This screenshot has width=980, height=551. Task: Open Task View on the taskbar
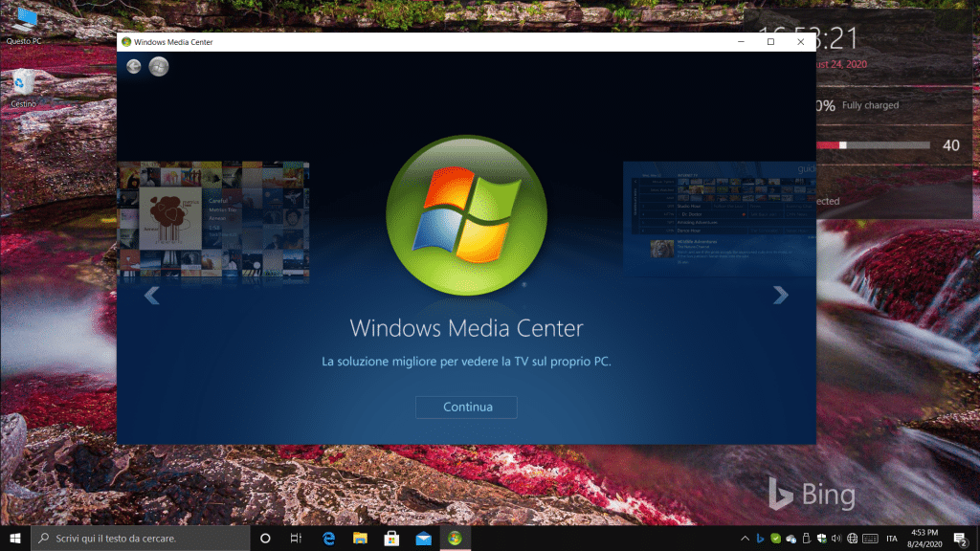[297, 539]
